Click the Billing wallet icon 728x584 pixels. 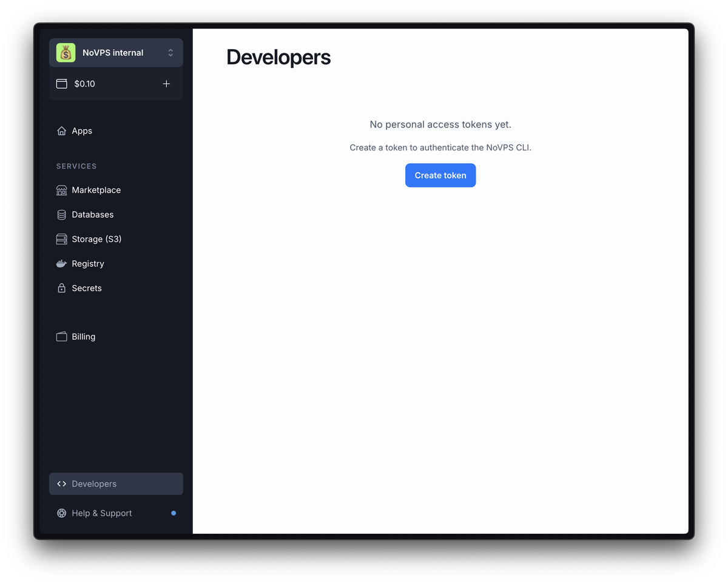pyautogui.click(x=61, y=337)
